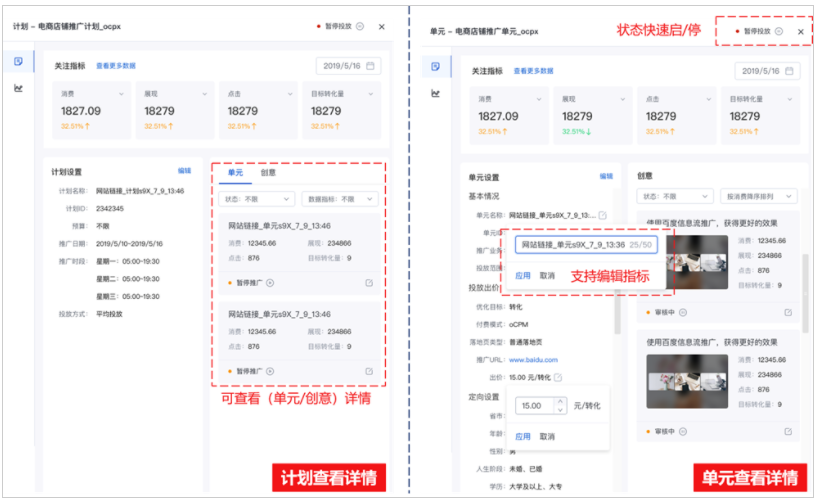Click edit icon on second unit card
Screen dimensions: 818x504
click(369, 371)
